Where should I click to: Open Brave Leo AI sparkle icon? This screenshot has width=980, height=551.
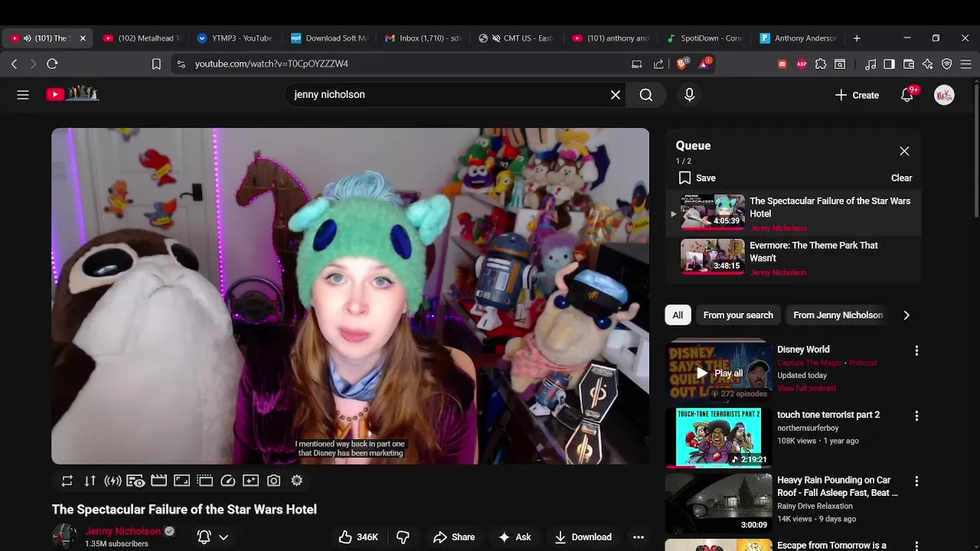point(928,64)
